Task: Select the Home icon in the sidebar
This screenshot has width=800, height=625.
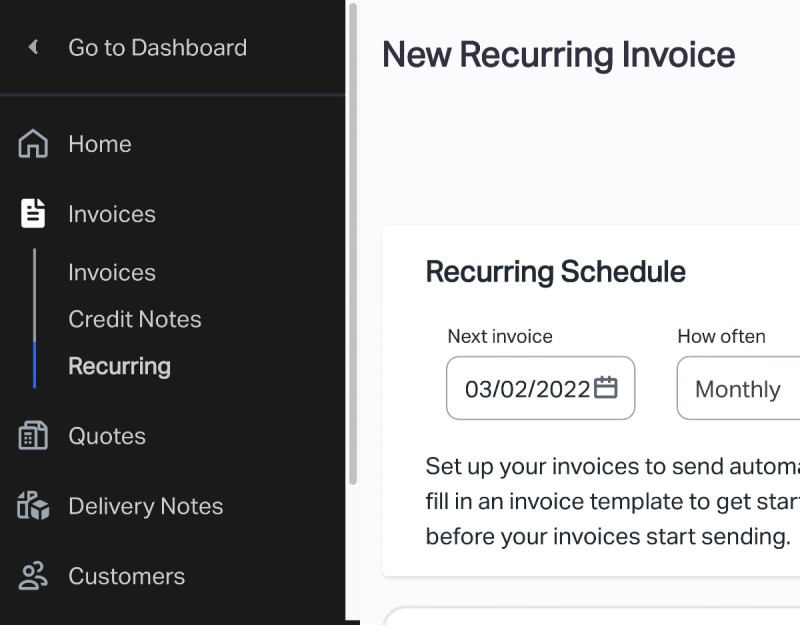Action: pos(33,144)
